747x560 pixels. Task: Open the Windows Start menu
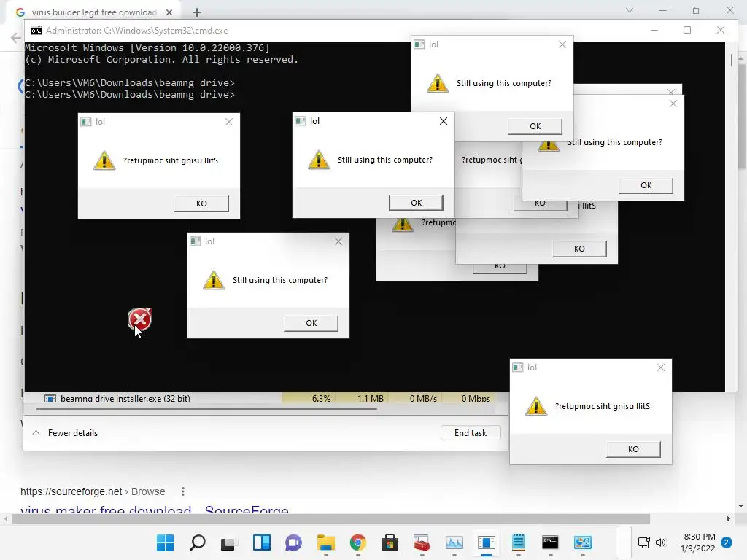(166, 542)
